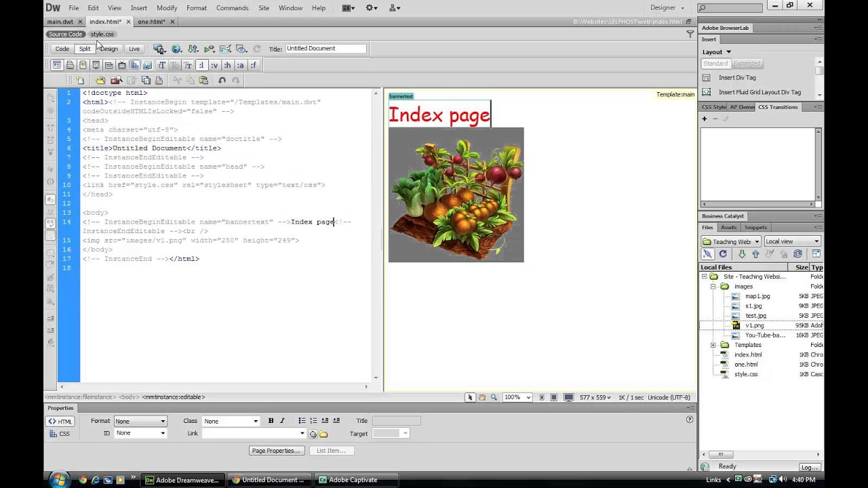Open File Management arrows icon
The image size is (868, 488).
[193, 49]
